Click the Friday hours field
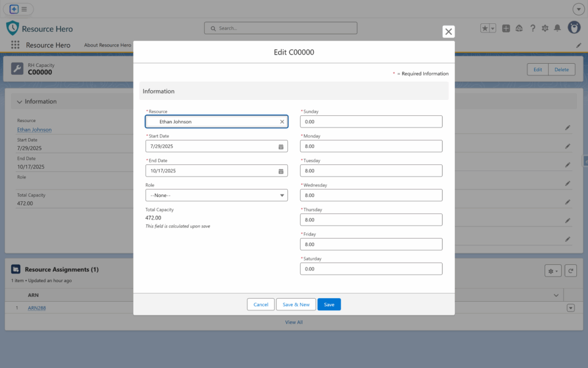588x368 pixels. [x=371, y=245]
